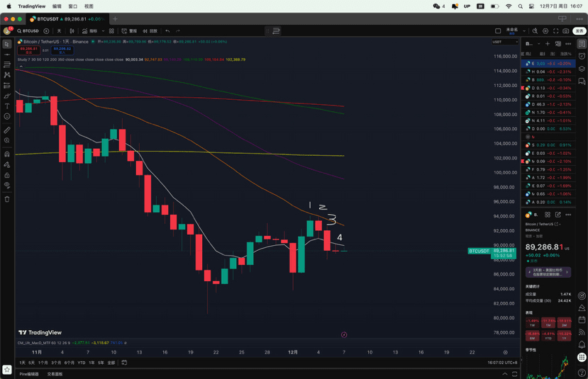Open the chat panel in right sidebar

coord(582,81)
